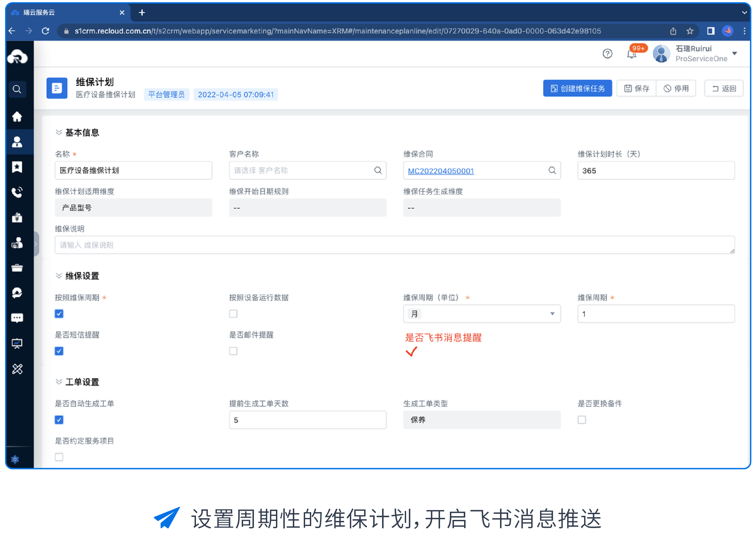
Task: Check the 是否更换备件 checkbox
Action: [582, 420]
